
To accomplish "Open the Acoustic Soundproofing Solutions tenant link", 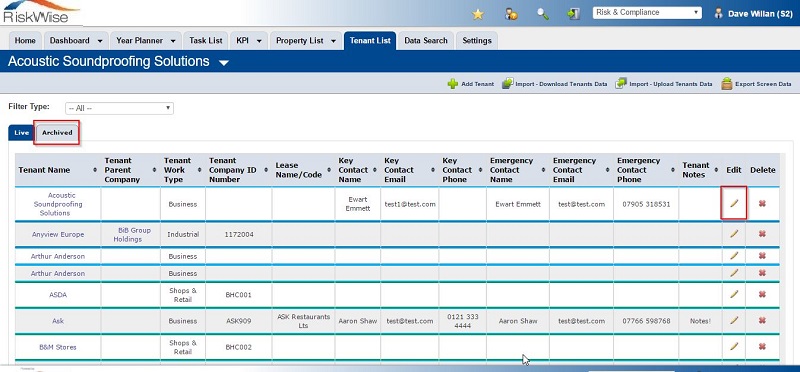I will [58, 204].
